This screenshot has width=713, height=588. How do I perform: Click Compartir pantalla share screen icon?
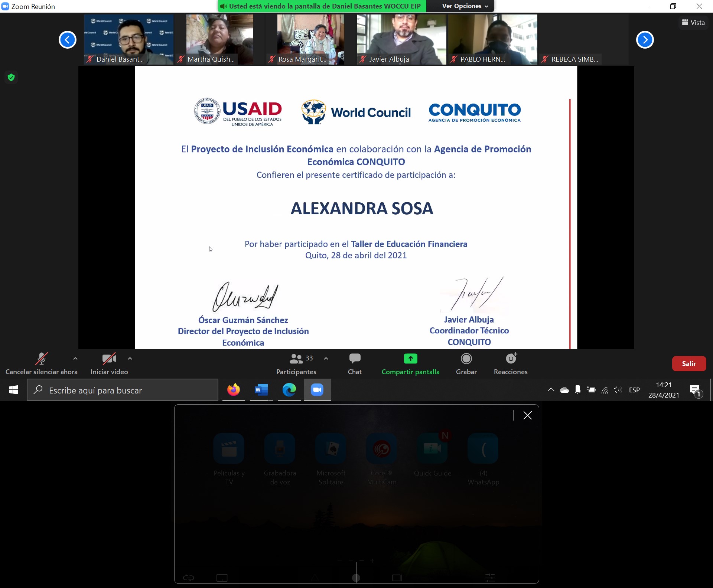[410, 359]
